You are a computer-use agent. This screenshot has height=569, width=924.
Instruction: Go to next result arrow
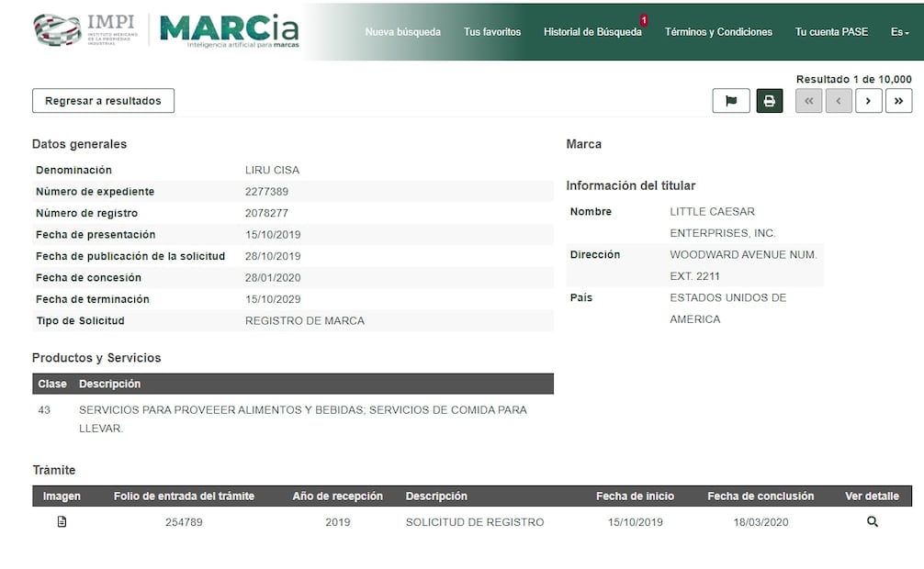(869, 101)
